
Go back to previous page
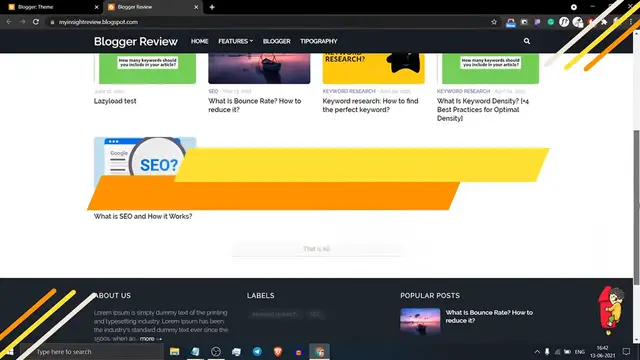point(9,22)
